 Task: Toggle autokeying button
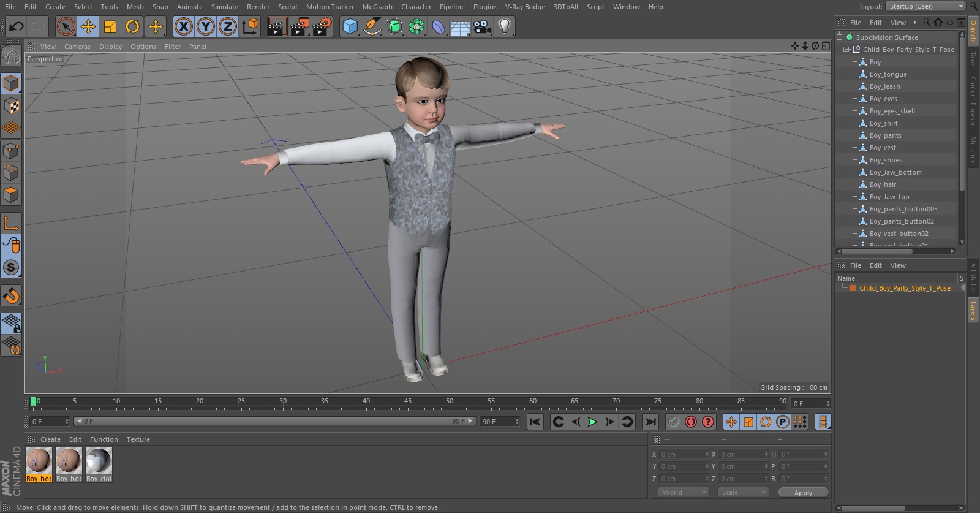691,422
